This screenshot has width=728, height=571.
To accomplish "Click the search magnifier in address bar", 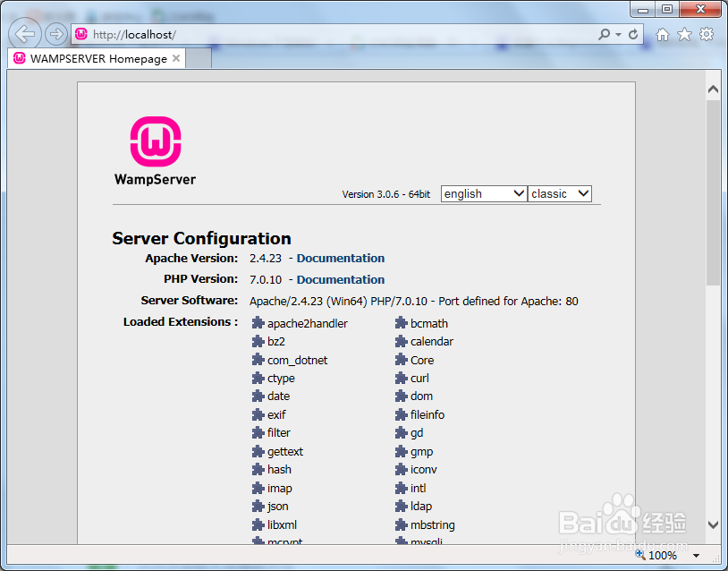I will click(x=604, y=34).
